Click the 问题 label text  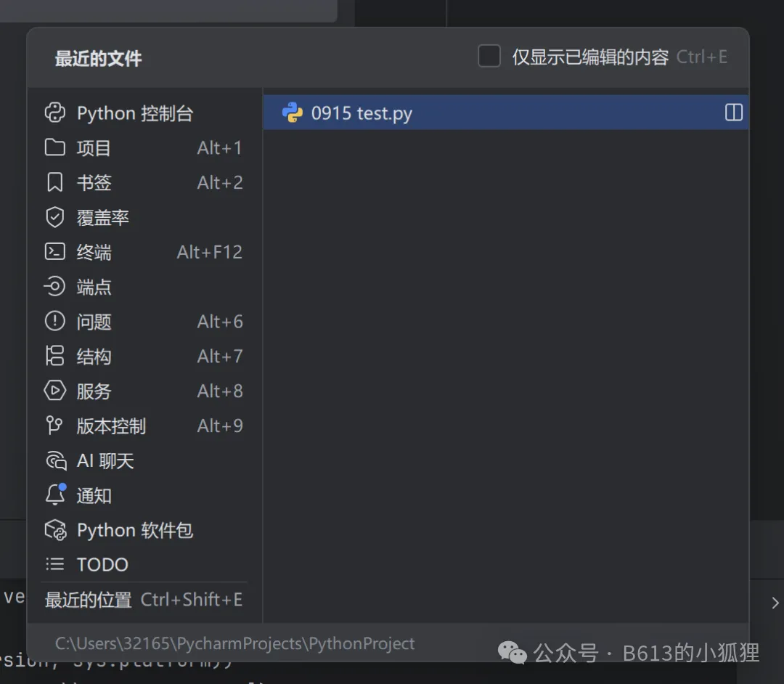click(94, 322)
